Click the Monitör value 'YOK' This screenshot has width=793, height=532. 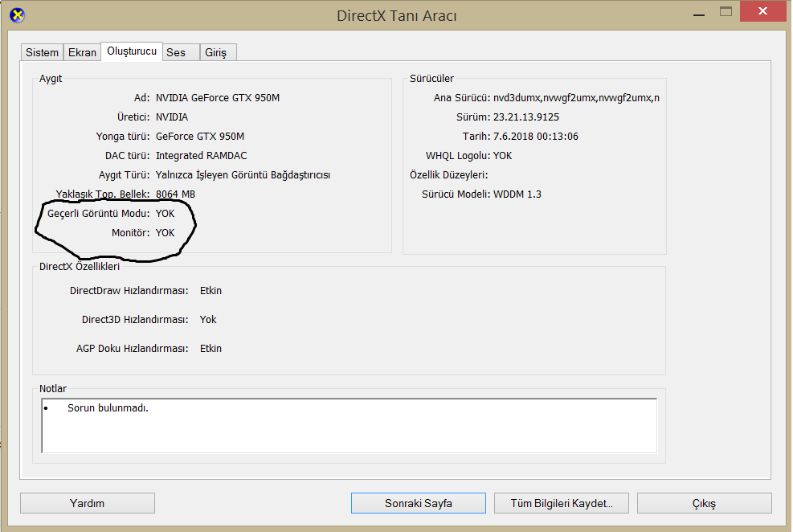click(x=165, y=232)
